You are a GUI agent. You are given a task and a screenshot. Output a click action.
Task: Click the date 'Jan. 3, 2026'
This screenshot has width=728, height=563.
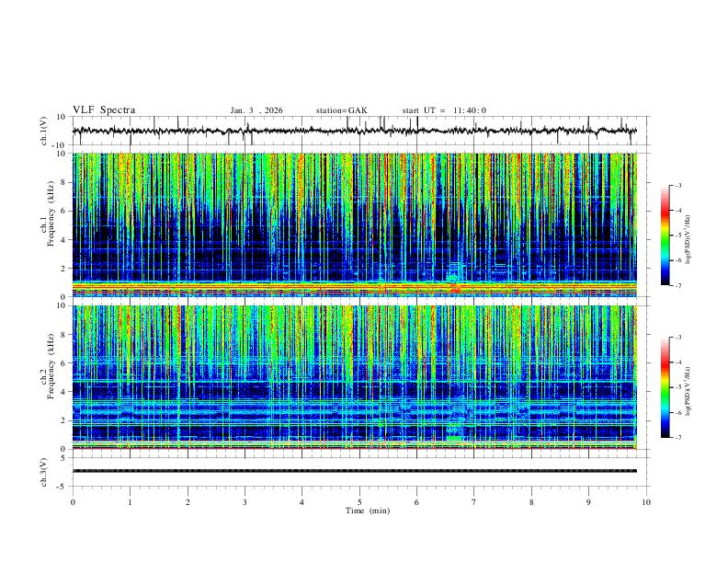tap(256, 110)
